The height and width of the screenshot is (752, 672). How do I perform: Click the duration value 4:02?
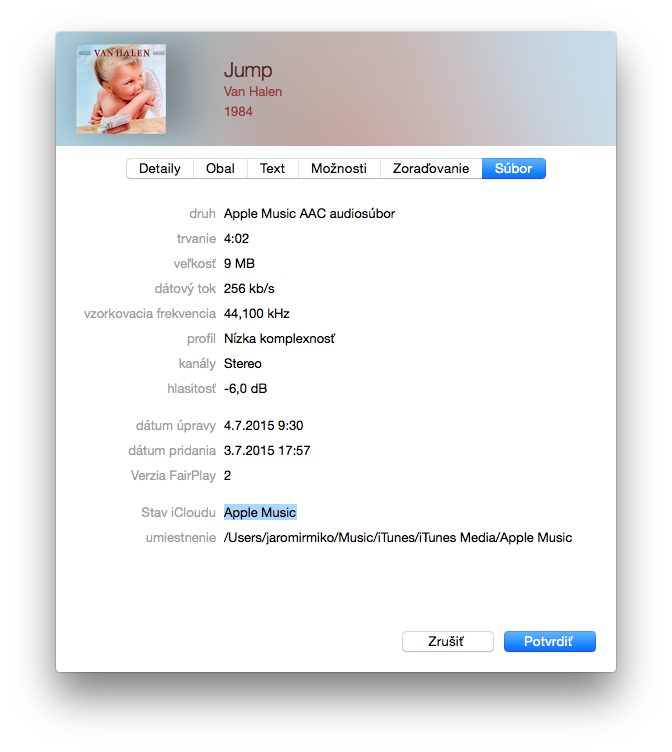point(236,238)
